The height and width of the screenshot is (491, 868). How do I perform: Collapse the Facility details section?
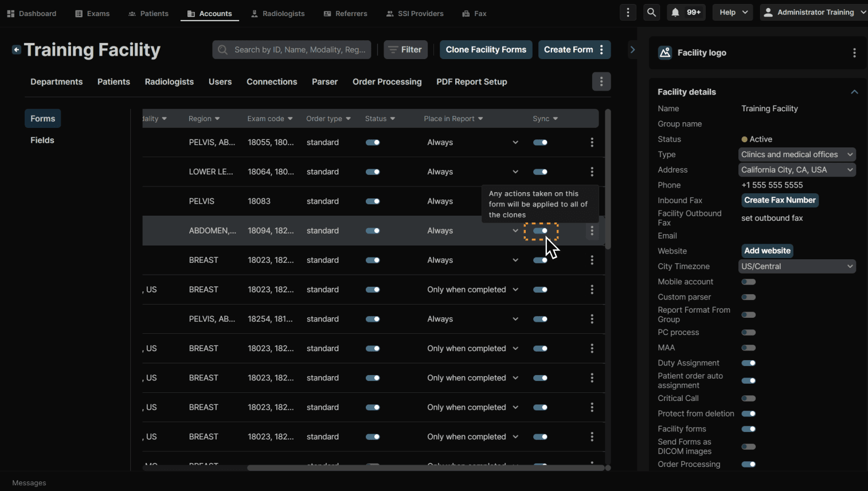click(x=854, y=92)
